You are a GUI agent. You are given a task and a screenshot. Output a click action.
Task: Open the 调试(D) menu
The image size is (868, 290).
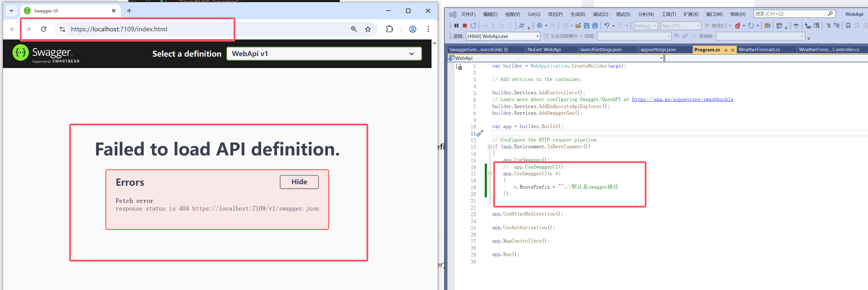[x=600, y=14]
